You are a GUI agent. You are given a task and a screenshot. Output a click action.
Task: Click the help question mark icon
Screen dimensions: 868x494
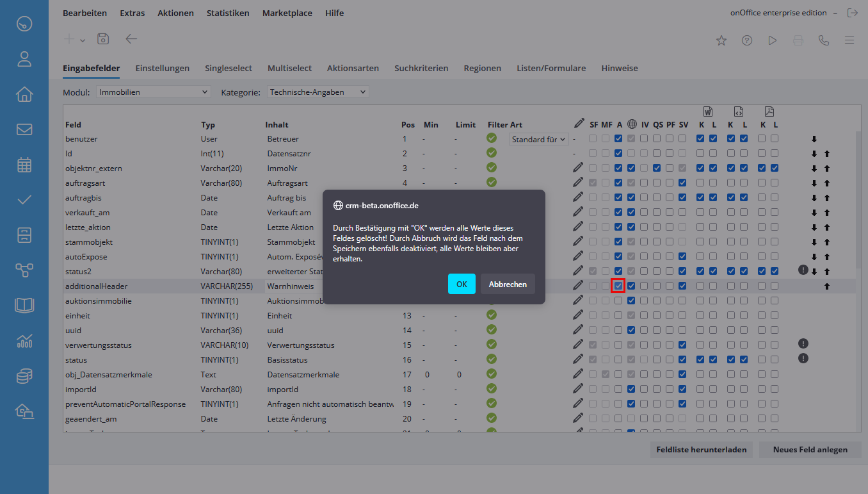(747, 40)
